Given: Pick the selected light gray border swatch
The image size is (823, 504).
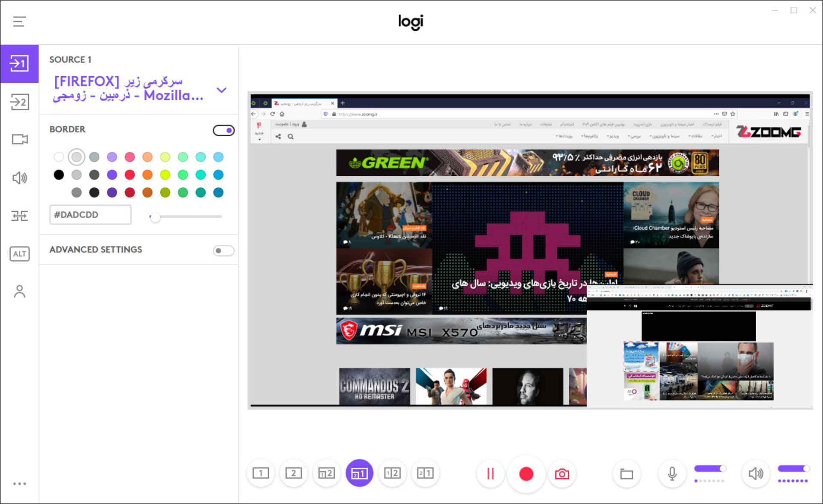Looking at the screenshot, I should (x=77, y=157).
